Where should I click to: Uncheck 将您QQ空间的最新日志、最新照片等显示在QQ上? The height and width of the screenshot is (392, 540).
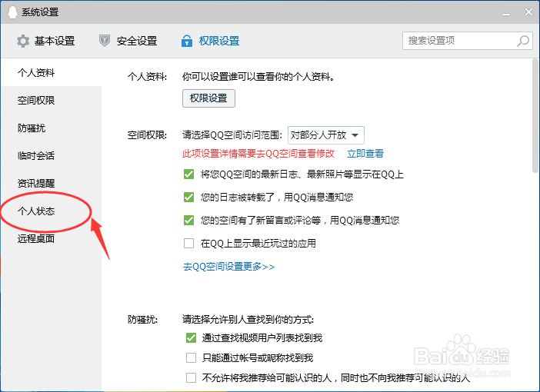[x=188, y=174]
